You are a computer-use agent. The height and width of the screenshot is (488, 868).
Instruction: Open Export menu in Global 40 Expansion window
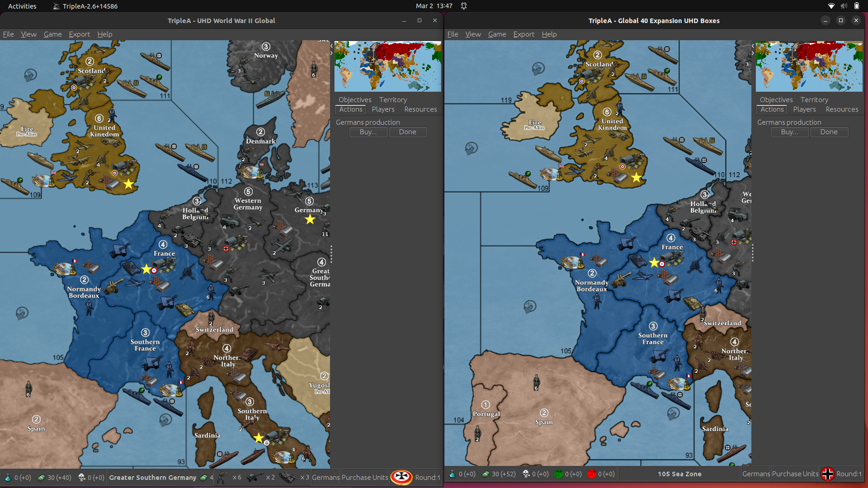[x=524, y=34]
